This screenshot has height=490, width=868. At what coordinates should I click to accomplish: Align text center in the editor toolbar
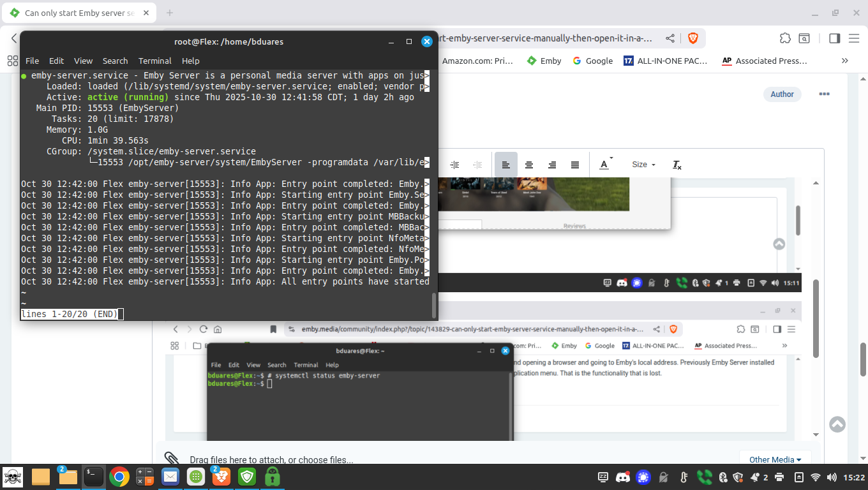529,165
